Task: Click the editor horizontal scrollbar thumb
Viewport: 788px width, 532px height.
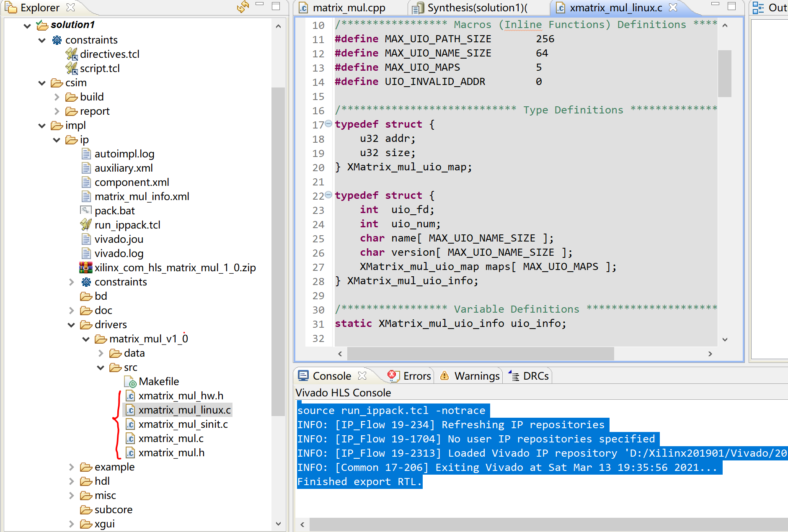Action: point(480,354)
